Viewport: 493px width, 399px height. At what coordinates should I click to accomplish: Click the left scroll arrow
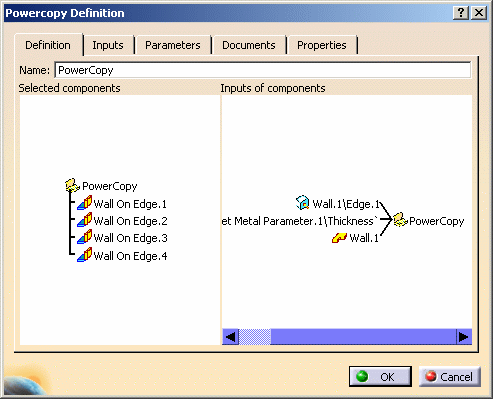point(230,337)
